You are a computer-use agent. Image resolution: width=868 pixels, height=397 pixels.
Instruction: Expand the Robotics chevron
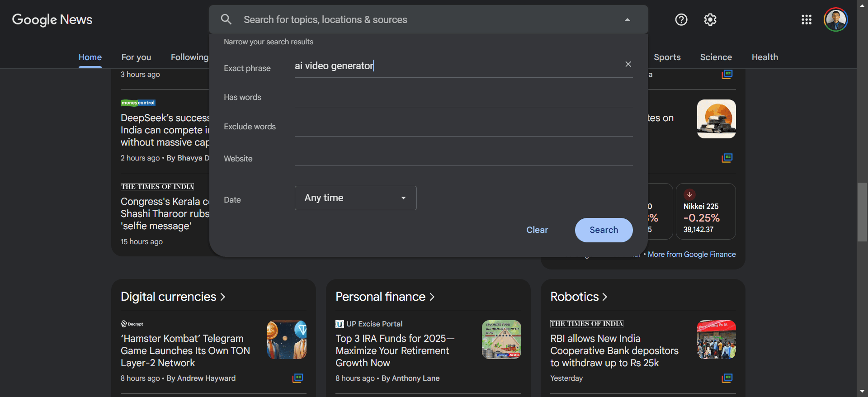[605, 297]
